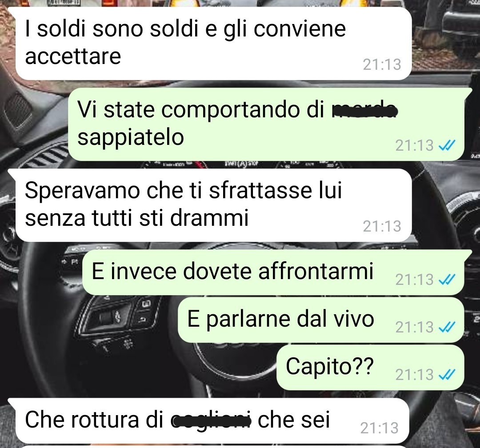Select the 'E invece dovete affrontarmi' bubble
The image size is (480, 448).
coord(273,272)
